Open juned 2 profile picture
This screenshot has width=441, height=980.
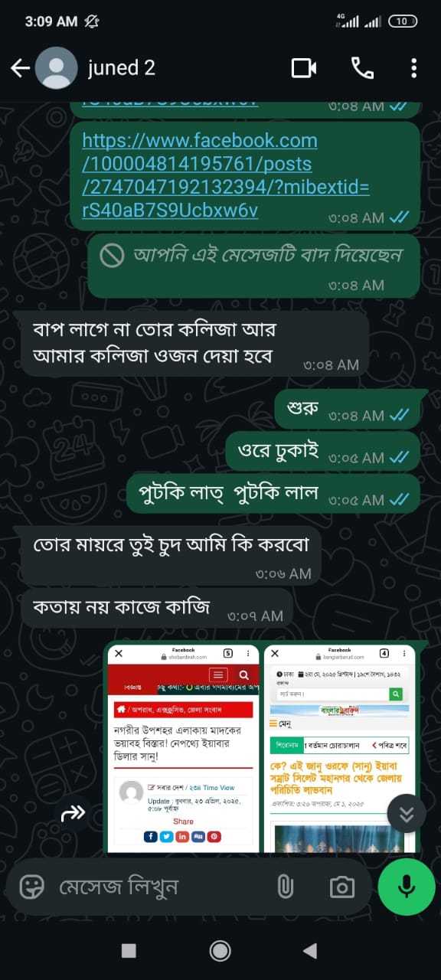click(x=56, y=68)
